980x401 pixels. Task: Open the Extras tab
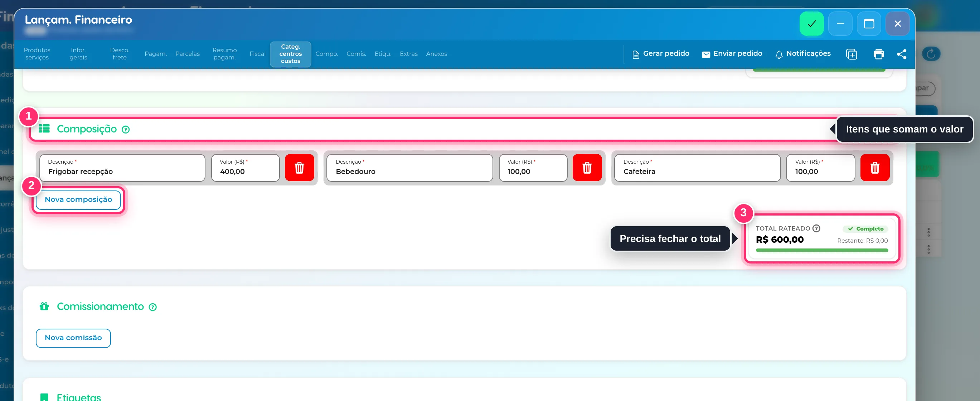409,54
